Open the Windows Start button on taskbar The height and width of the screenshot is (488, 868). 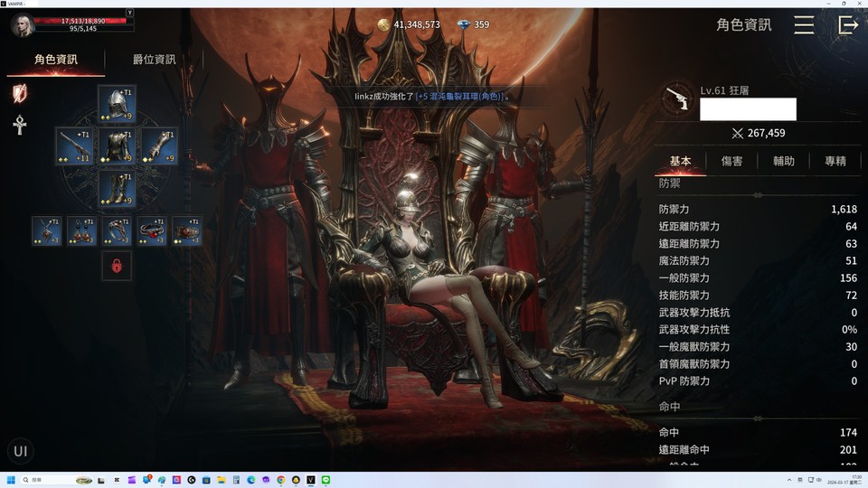[x=11, y=480]
